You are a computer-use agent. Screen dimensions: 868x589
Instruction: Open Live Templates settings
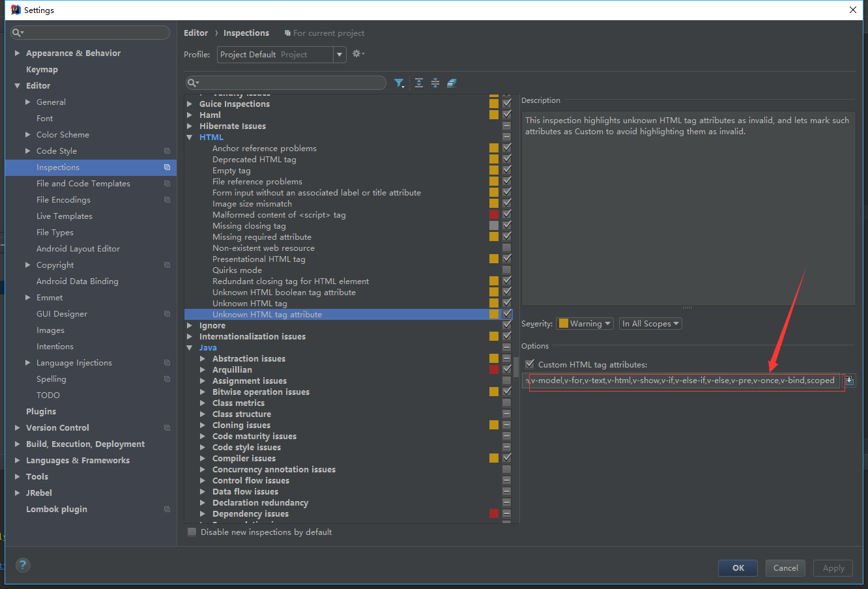click(65, 216)
